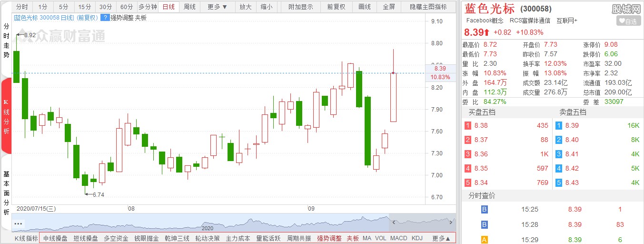Image resolution: width=644 pixels, height=244 pixels.
Task: Select the 主力成本 indicator
Action: click(x=238, y=238)
